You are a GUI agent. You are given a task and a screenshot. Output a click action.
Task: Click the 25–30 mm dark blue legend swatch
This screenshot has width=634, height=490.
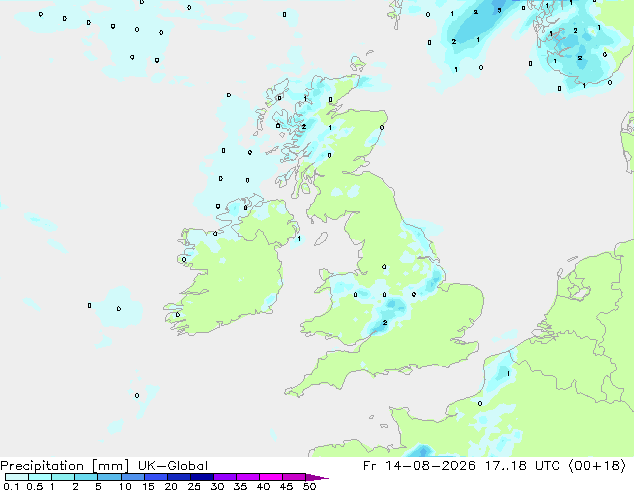tap(202, 477)
